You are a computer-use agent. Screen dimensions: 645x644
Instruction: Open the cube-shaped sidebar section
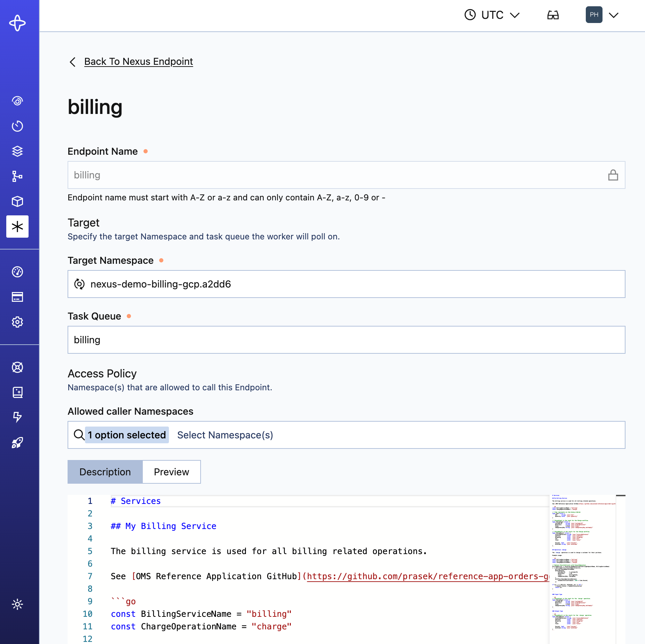coord(17,201)
